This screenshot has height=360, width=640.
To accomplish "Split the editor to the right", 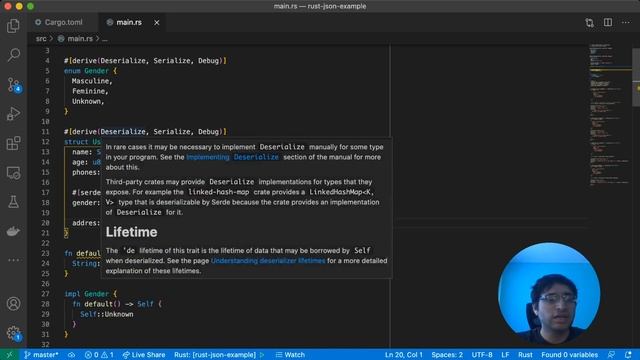I will coord(608,22).
